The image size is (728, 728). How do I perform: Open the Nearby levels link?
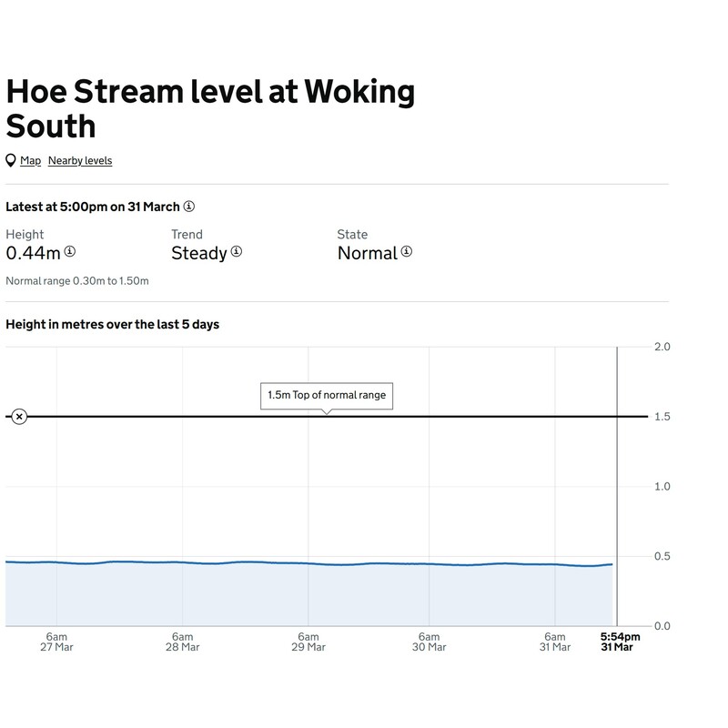[80, 161]
